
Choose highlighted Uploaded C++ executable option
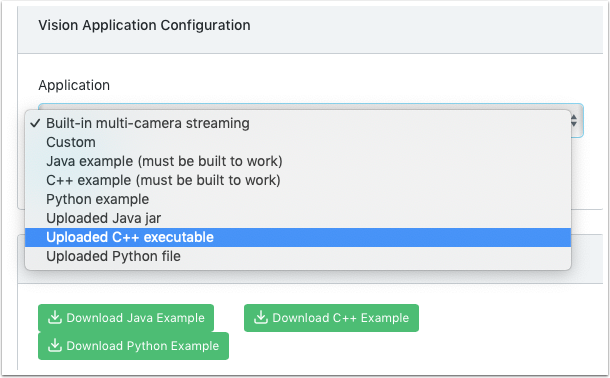pos(298,238)
